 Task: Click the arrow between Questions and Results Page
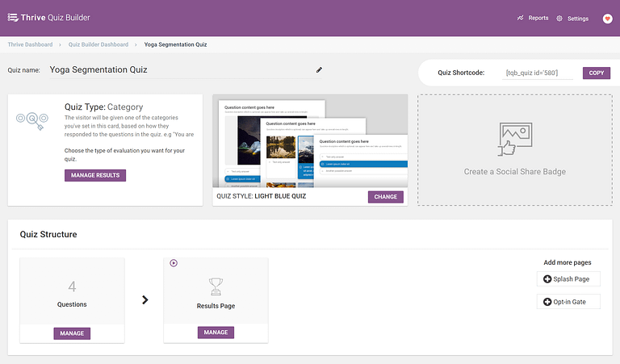(145, 300)
